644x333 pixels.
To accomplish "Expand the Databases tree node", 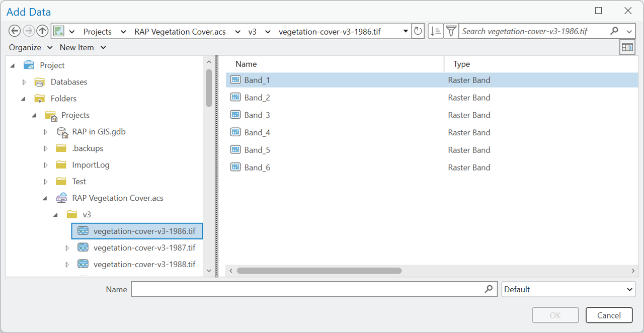I will [x=24, y=82].
